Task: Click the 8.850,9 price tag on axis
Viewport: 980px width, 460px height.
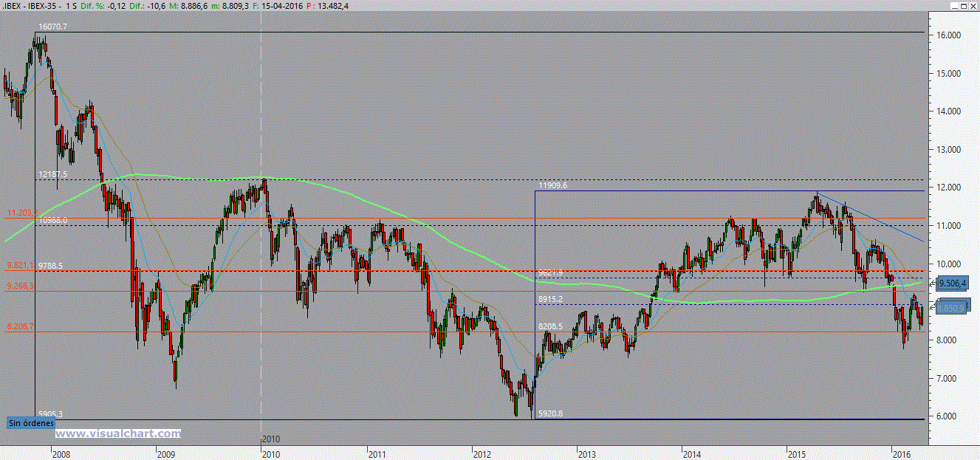Action: coord(952,306)
